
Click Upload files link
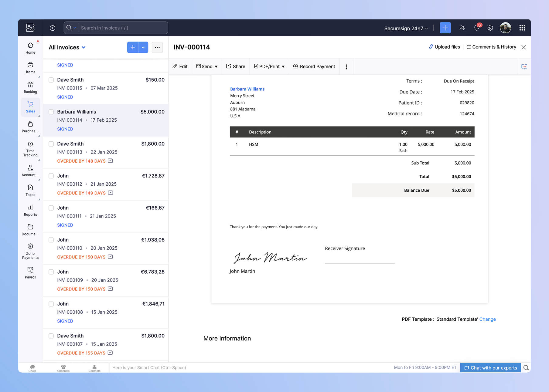pos(444,47)
